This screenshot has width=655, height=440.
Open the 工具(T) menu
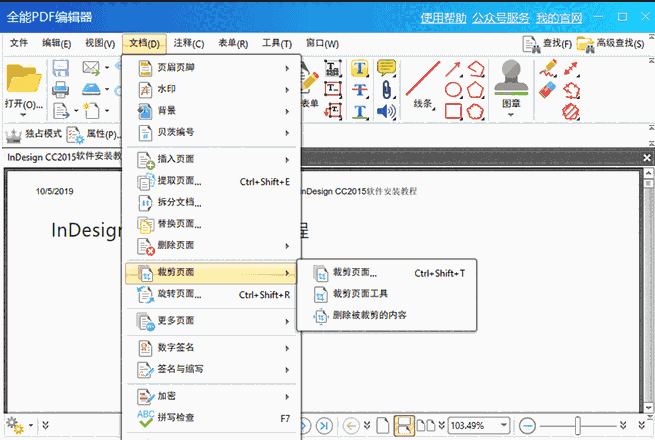(x=277, y=43)
